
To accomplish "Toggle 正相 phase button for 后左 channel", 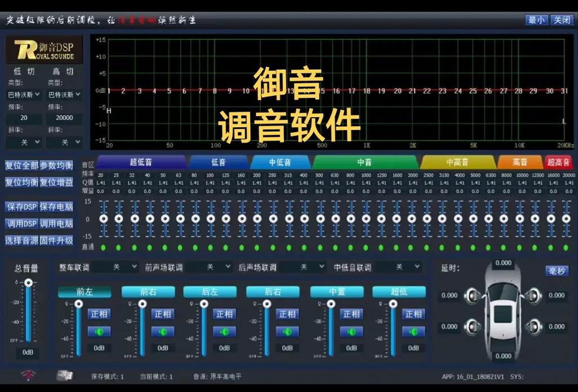I will [x=224, y=314].
